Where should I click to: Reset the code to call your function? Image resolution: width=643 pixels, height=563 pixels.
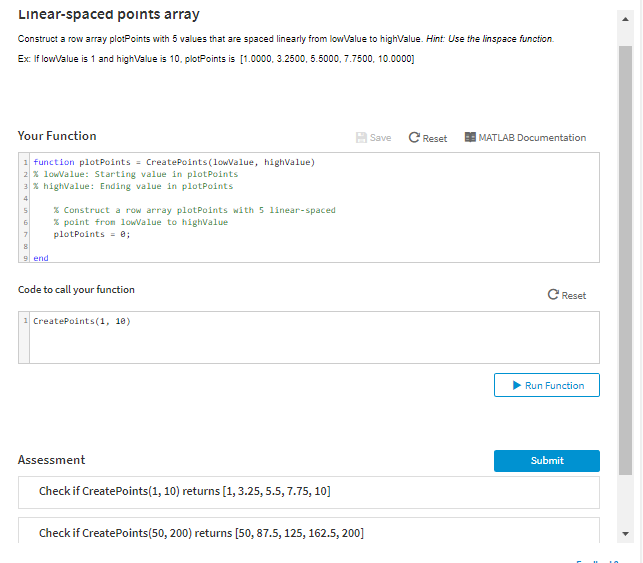point(567,295)
